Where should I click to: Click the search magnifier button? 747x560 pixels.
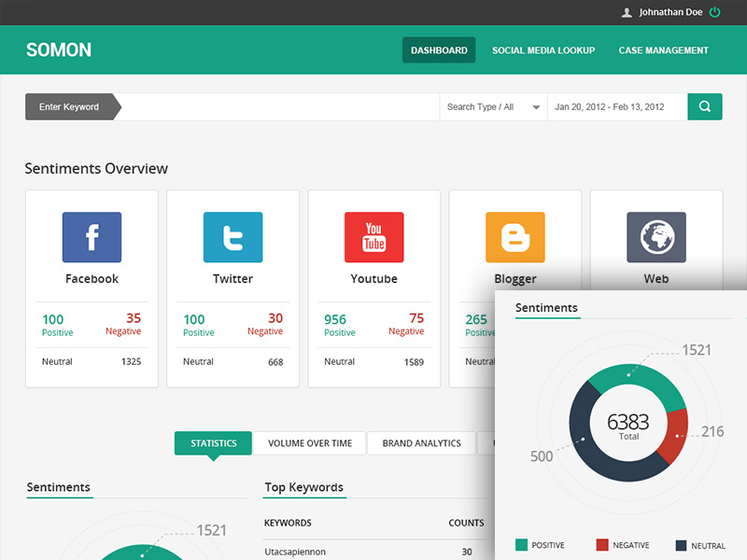point(705,106)
